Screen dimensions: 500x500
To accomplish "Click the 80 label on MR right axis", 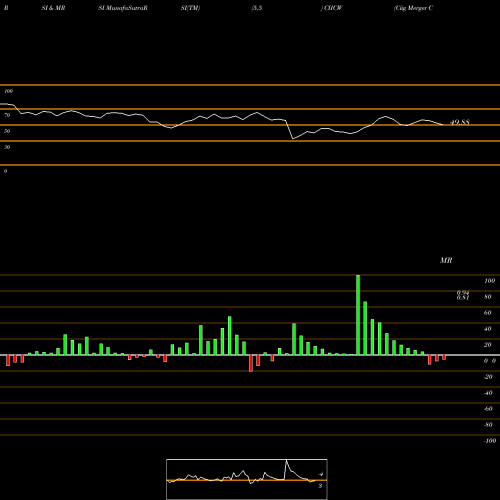I will 488,297.
